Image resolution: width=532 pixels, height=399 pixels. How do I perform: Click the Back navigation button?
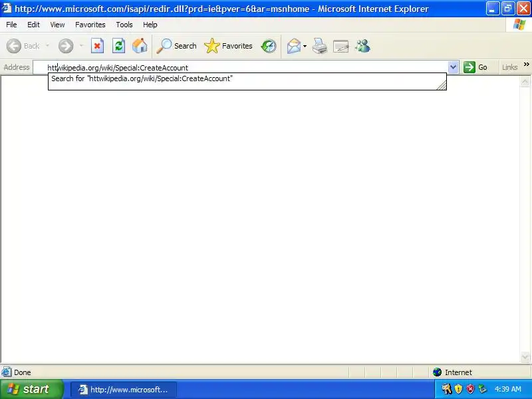click(x=23, y=46)
